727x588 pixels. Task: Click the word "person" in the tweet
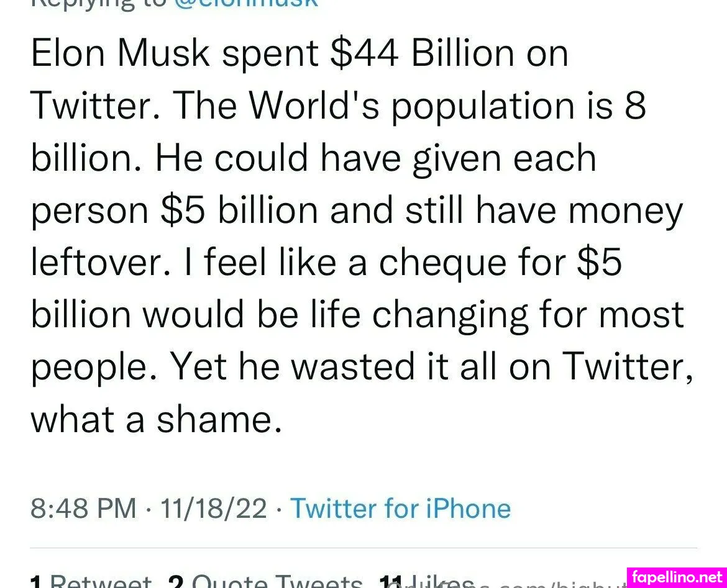click(89, 211)
